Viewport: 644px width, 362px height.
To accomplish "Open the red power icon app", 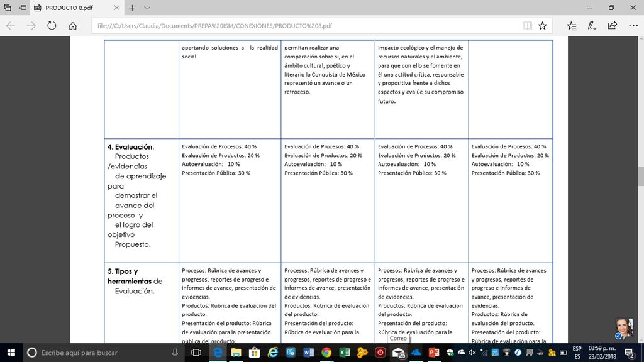I will click(380, 353).
